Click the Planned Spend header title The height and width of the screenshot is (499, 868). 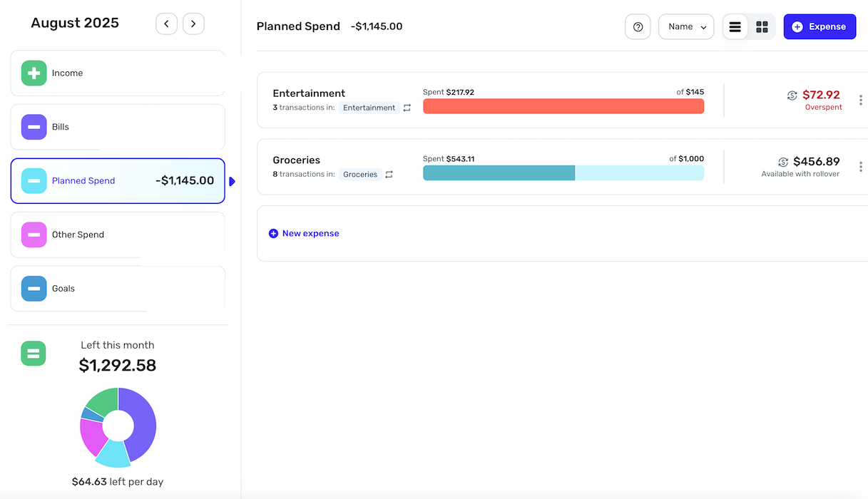(298, 26)
